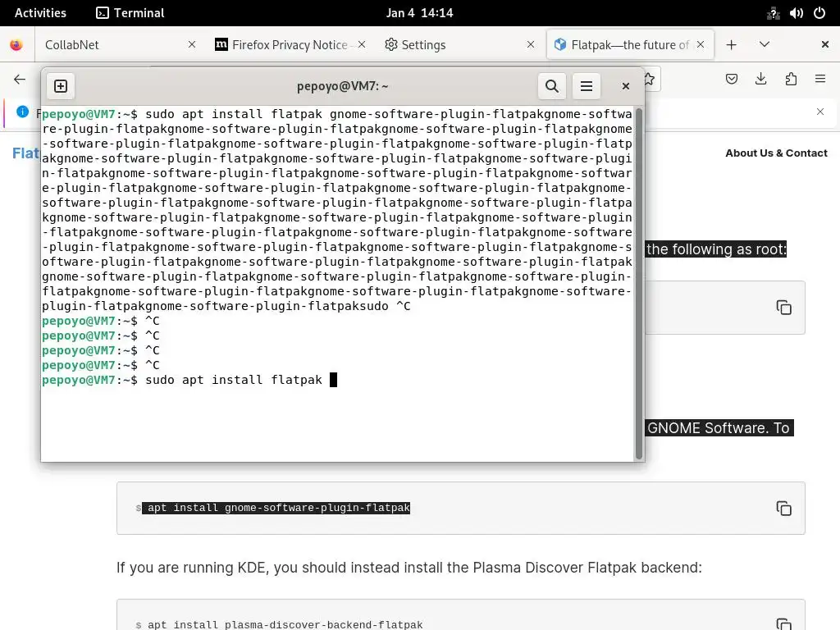Click the Flatpak site logo link
The height and width of the screenshot is (630, 840).
coord(25,153)
